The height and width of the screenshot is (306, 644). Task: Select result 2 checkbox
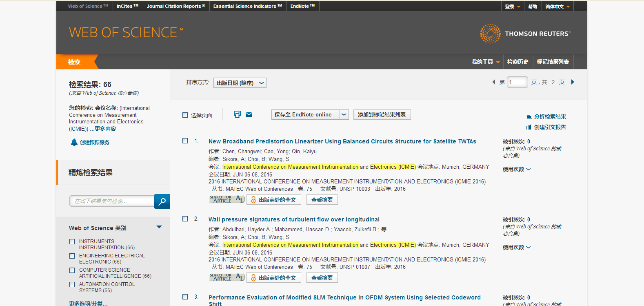[x=185, y=219]
